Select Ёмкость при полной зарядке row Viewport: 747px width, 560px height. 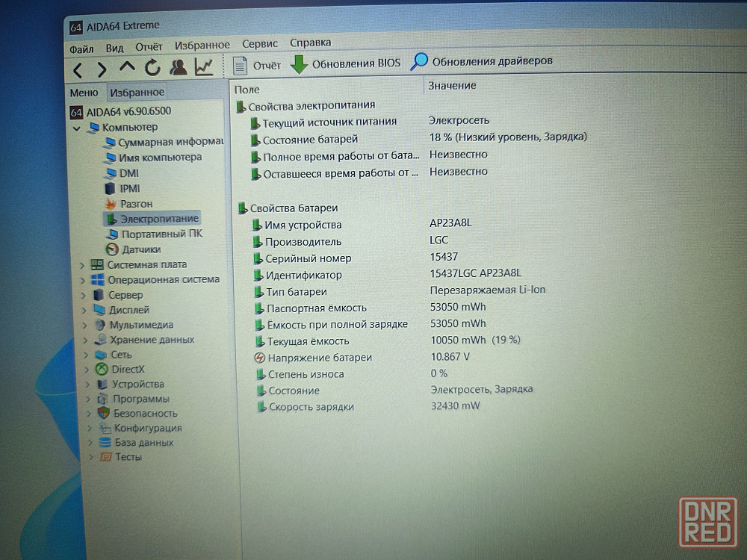[x=332, y=325]
